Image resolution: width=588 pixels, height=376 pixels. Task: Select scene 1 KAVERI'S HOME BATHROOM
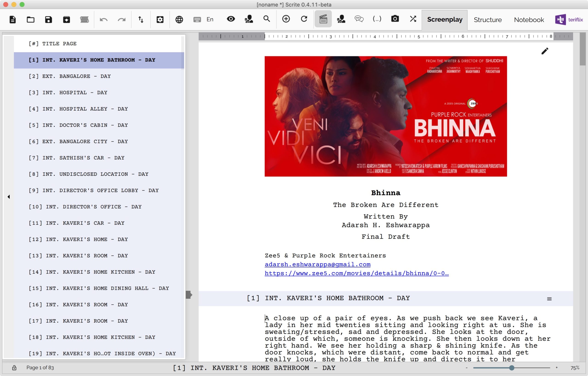[99, 60]
